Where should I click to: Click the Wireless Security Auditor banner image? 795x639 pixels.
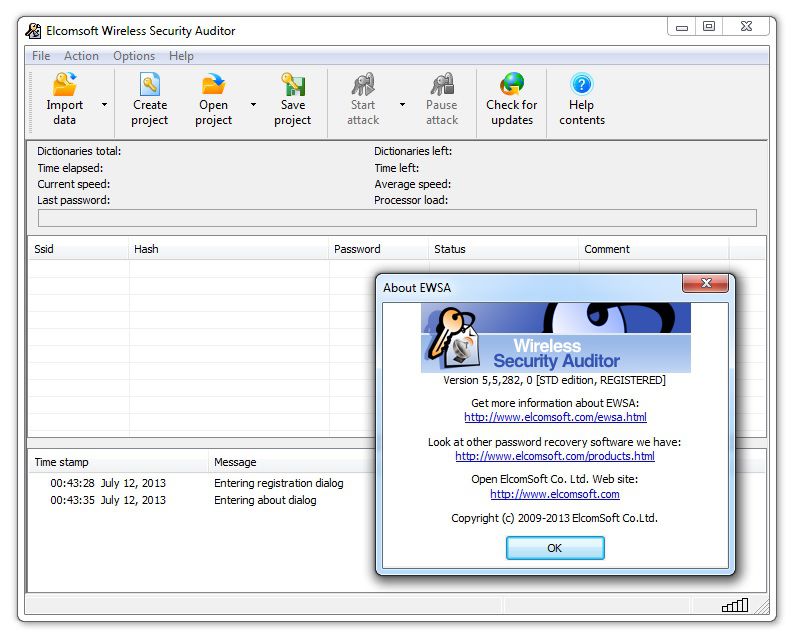tap(556, 338)
